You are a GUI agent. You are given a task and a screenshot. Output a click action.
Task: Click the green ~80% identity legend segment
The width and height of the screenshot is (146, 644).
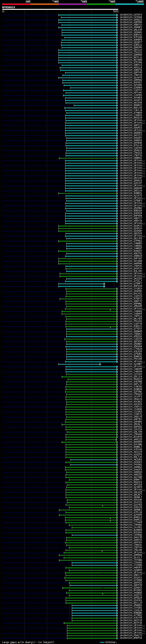click(x=101, y=4)
